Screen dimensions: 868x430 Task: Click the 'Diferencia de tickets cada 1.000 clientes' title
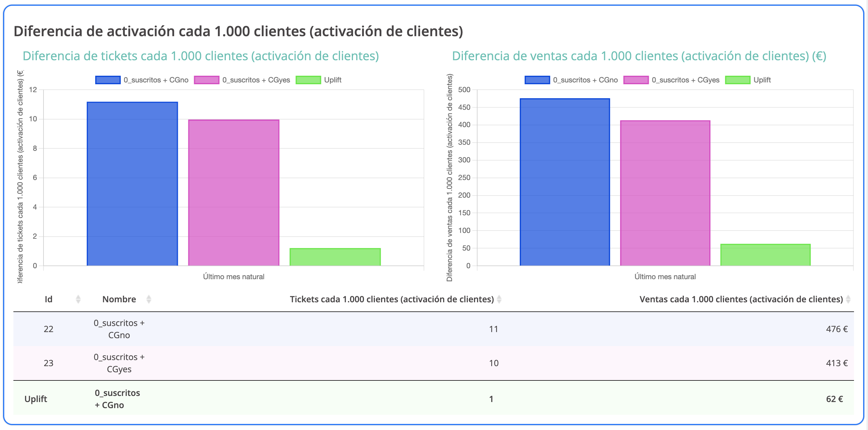tap(201, 56)
